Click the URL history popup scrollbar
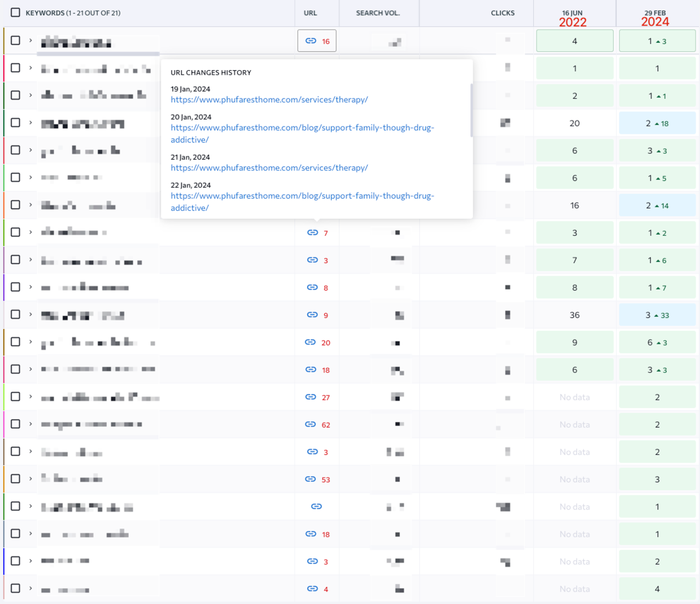The width and height of the screenshot is (700, 604). click(471, 110)
